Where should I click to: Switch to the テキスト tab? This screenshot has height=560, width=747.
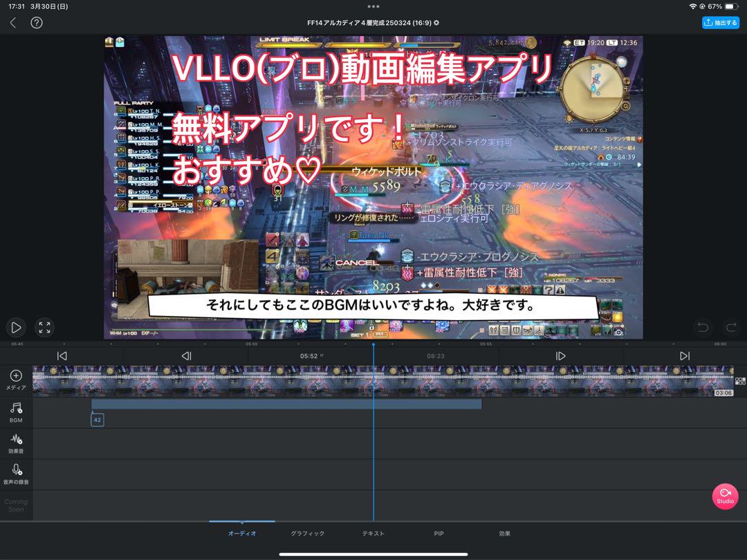click(x=373, y=533)
